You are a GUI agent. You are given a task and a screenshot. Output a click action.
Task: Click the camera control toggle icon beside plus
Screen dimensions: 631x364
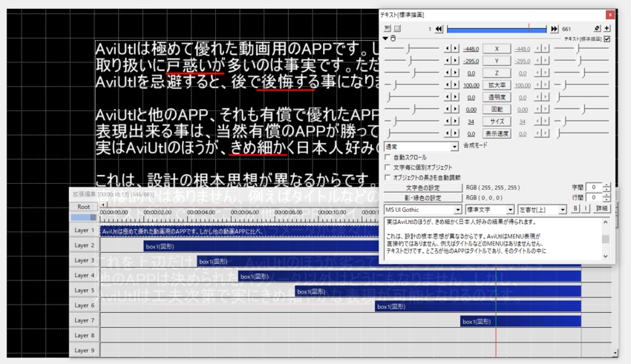[x=597, y=28]
